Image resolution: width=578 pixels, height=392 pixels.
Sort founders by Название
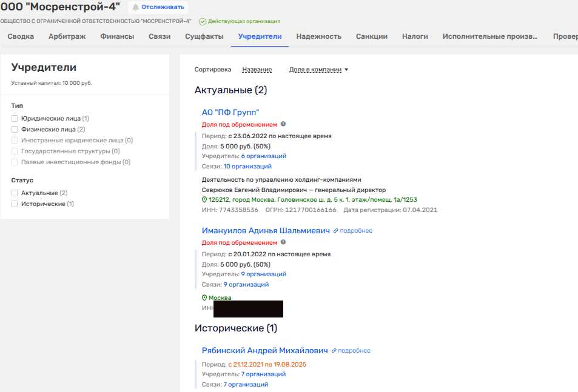(x=257, y=70)
